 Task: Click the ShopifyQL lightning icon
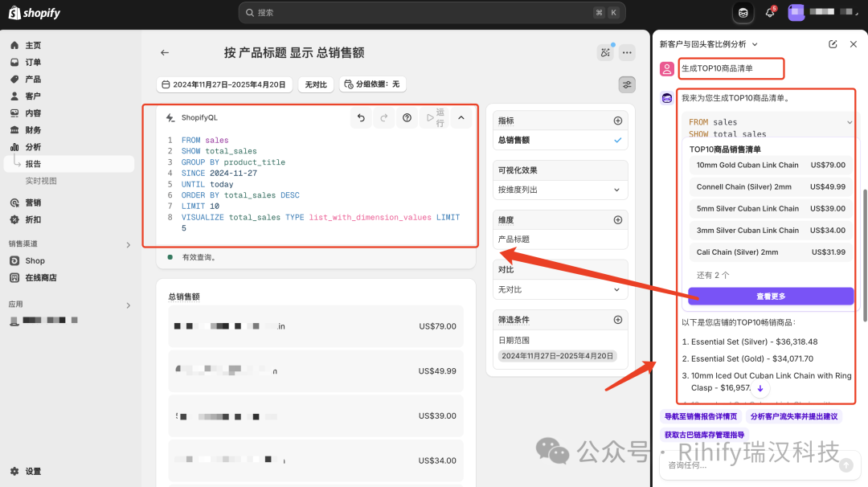(x=170, y=117)
